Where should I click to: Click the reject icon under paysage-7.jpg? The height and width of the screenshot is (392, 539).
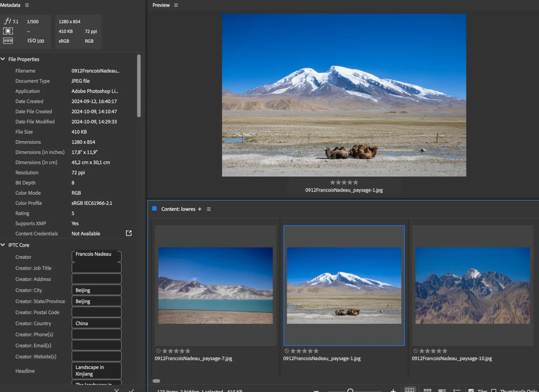159,351
